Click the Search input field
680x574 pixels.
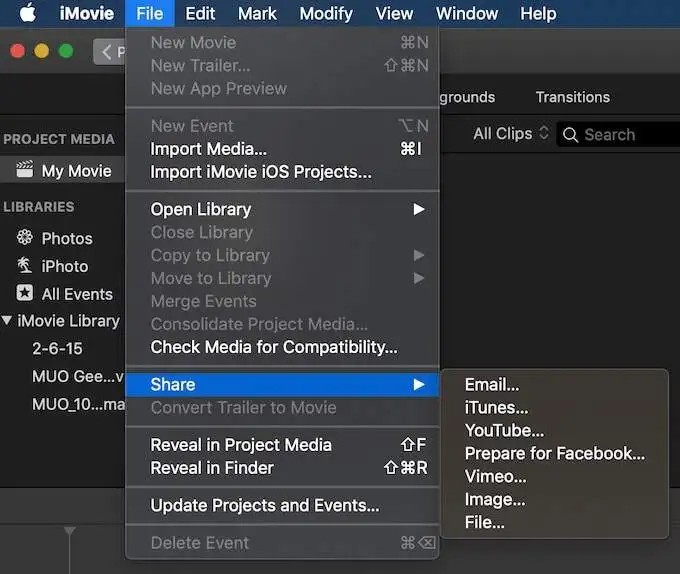[618, 135]
